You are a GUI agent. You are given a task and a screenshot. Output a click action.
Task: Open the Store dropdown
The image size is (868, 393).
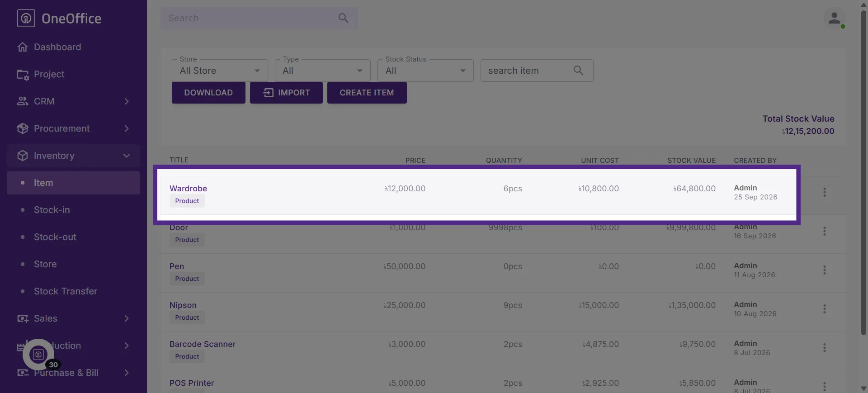pos(220,71)
